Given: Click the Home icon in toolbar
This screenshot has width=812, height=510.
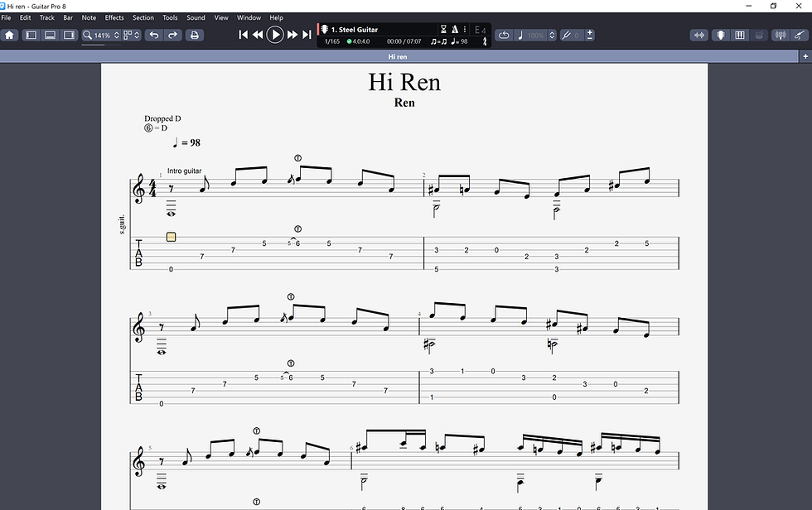Looking at the screenshot, I should tap(9, 35).
